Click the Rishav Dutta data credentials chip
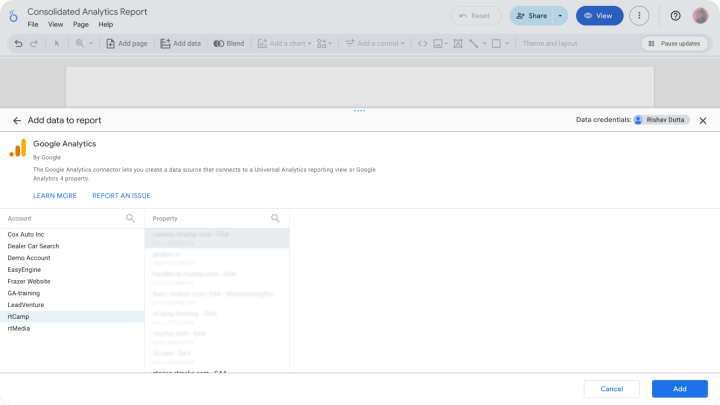 661,120
